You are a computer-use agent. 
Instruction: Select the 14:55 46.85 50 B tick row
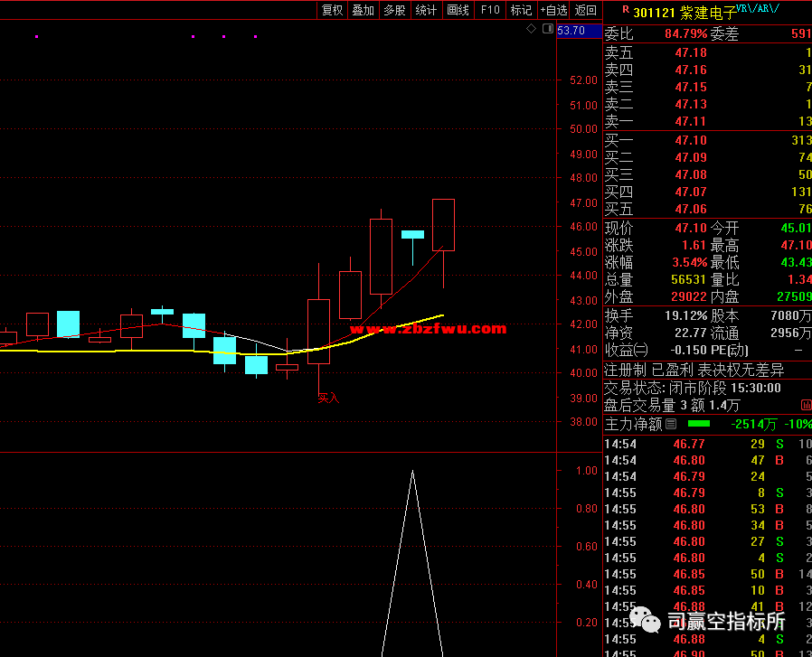click(x=707, y=574)
